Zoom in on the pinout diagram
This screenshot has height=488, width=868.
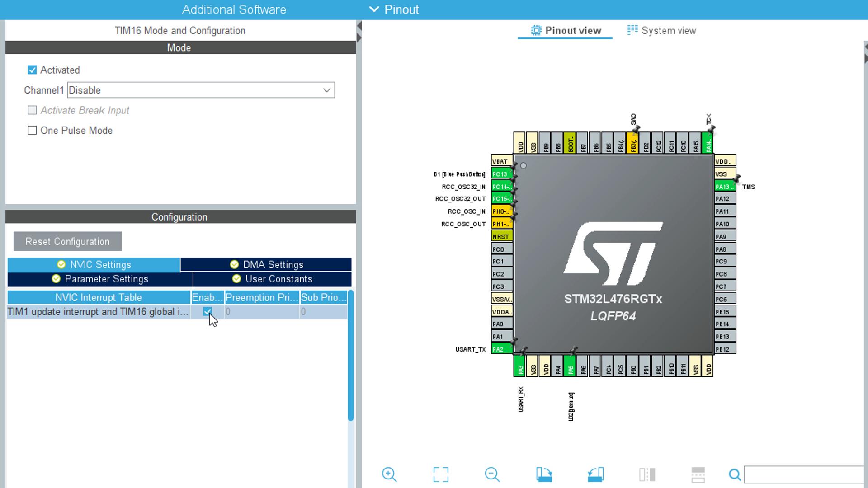point(390,474)
